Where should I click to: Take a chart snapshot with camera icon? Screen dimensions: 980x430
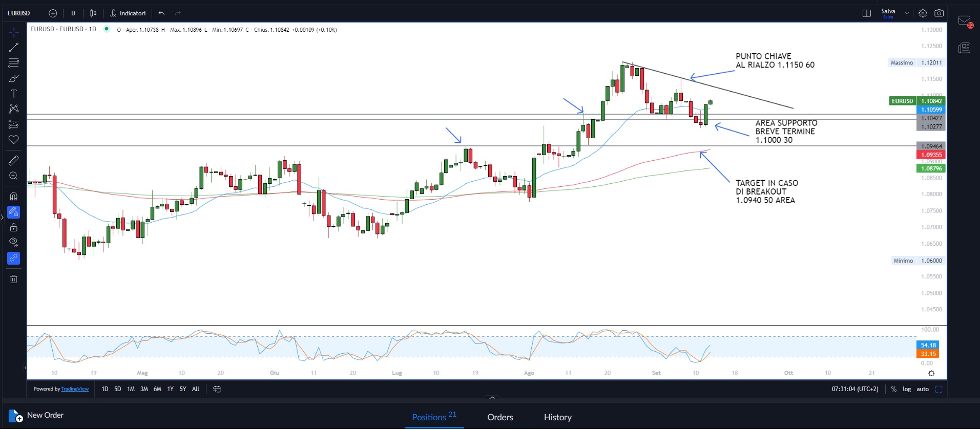(939, 13)
